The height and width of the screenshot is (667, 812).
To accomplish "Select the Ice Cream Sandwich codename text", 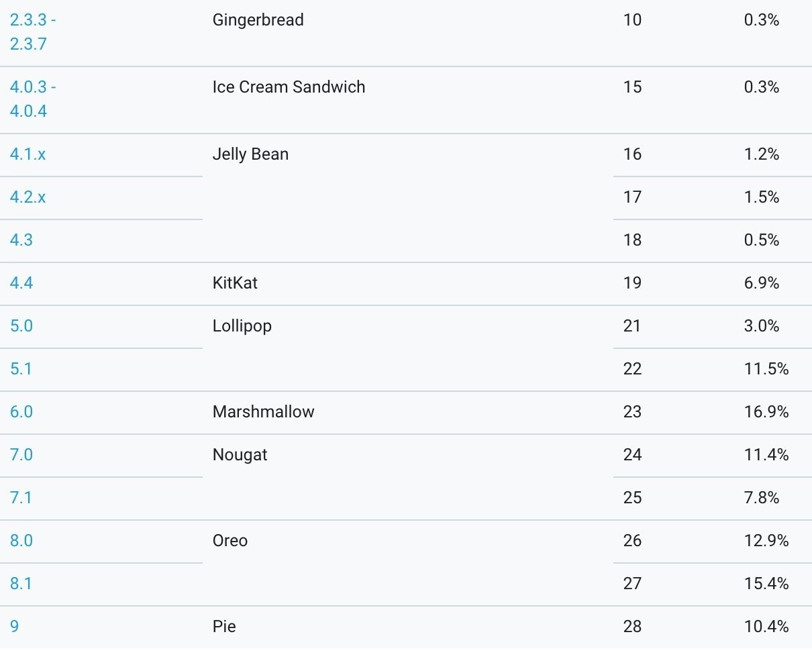I will click(x=289, y=87).
